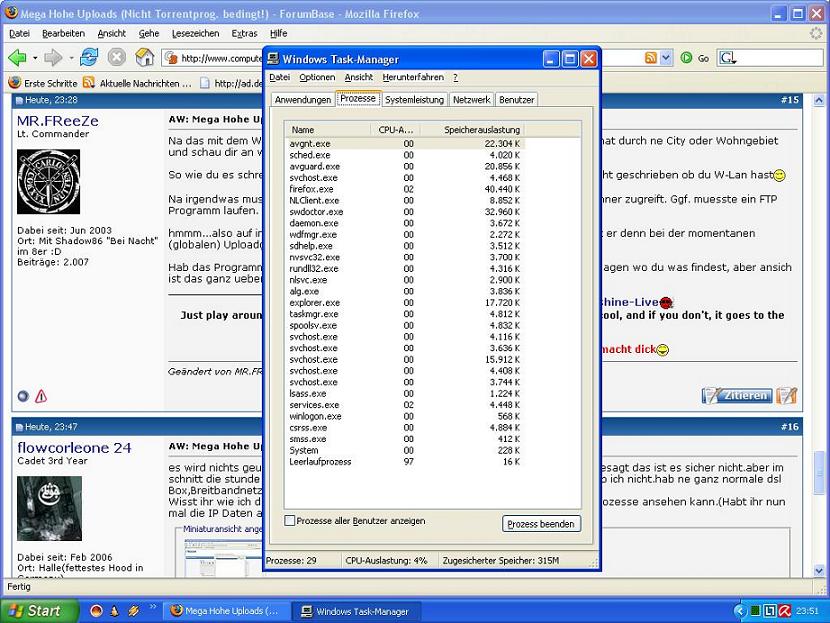This screenshot has width=830, height=623.
Task: Open Firefox Datei menu
Action: point(19,33)
